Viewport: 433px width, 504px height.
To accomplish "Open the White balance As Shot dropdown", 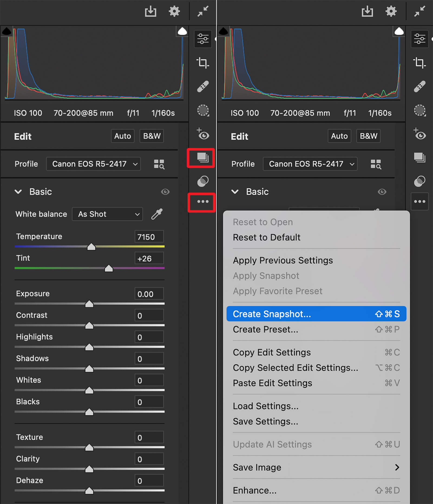I will click(107, 214).
